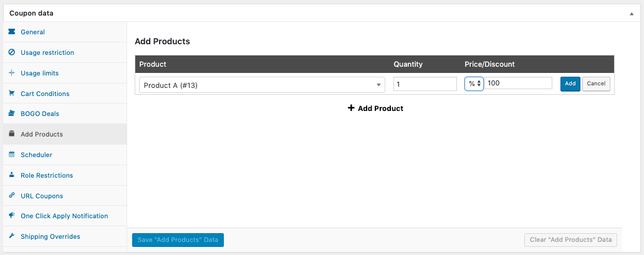This screenshot has width=644, height=255.
Task: Collapse the Coupon data panel arrow
Action: pyautogui.click(x=632, y=14)
